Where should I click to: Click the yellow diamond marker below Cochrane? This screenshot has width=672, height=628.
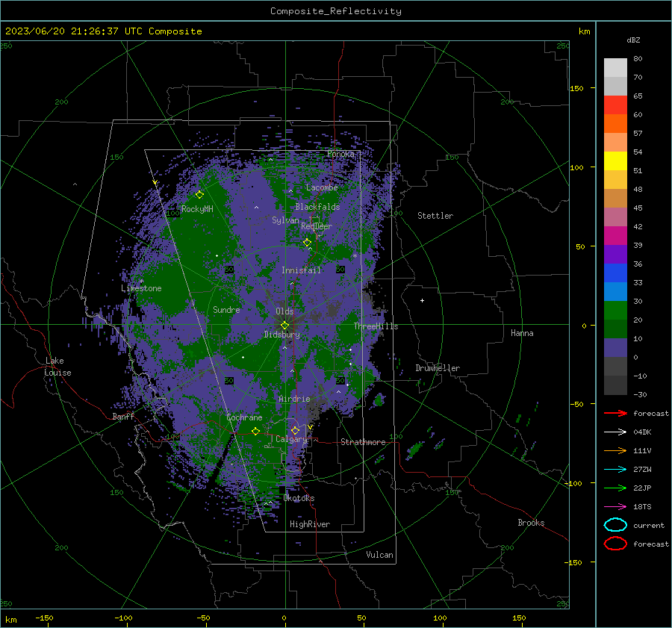tap(255, 431)
